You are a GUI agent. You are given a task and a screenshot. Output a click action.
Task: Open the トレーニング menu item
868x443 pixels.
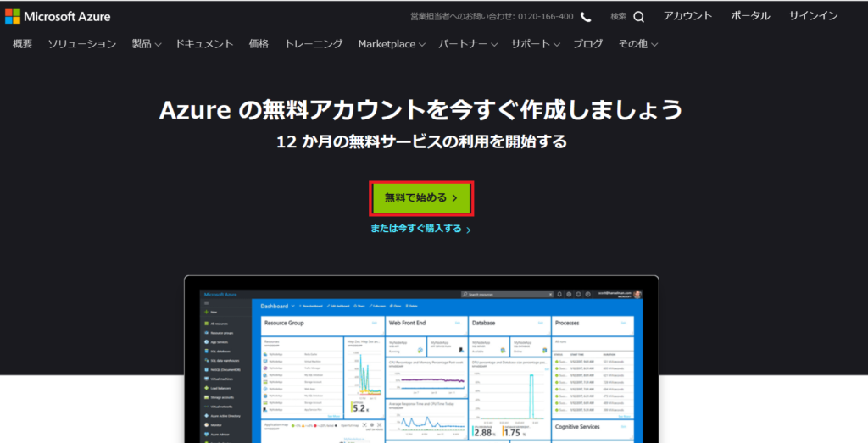(x=314, y=44)
